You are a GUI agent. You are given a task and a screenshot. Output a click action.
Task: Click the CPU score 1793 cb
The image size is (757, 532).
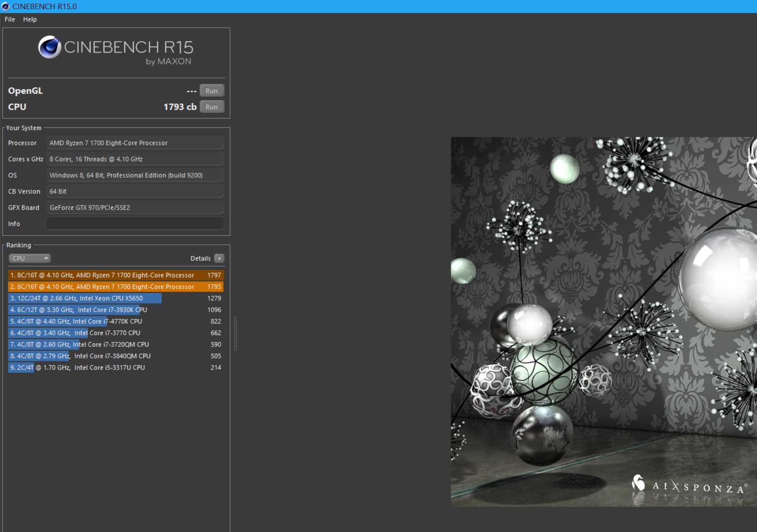pos(180,107)
